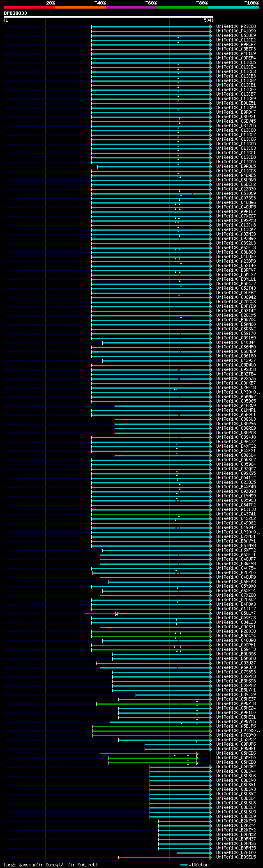The width and height of the screenshot is (263, 868).
Task: Select the UniRef100_B9PBL5 label
Action: coord(236,166)
